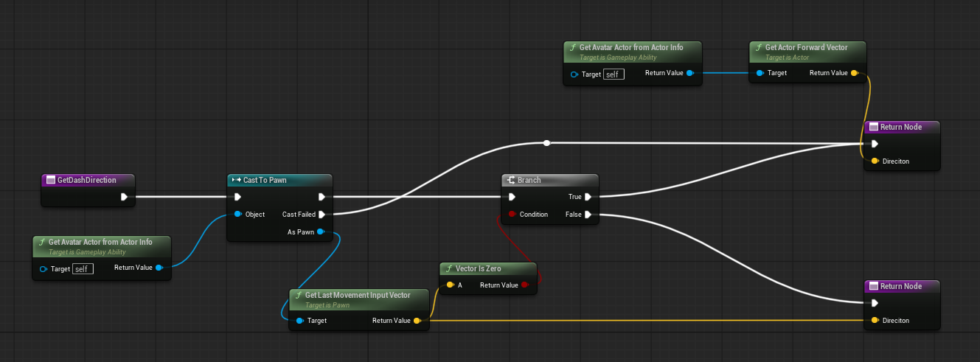Click the Vector Is Zero Return Value pin
Image resolution: width=980 pixels, height=362 pixels.
point(525,285)
